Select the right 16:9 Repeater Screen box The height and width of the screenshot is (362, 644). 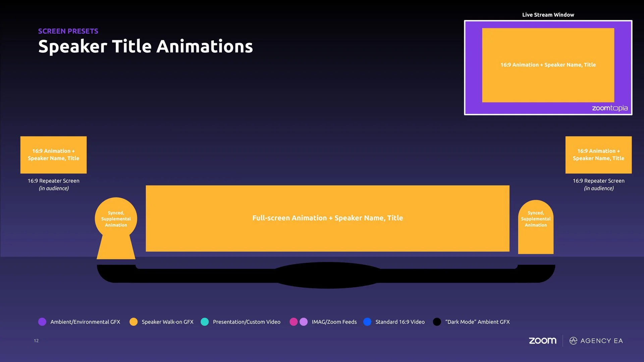[598, 155]
